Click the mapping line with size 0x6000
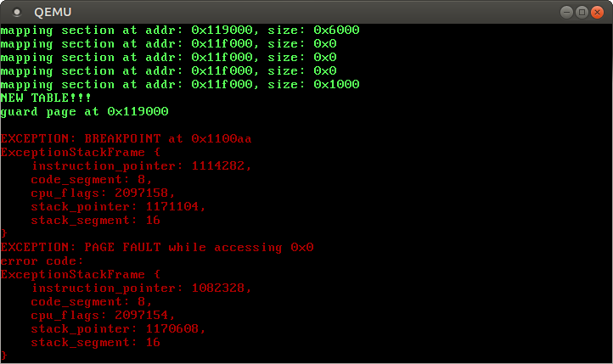 pyautogui.click(x=179, y=31)
